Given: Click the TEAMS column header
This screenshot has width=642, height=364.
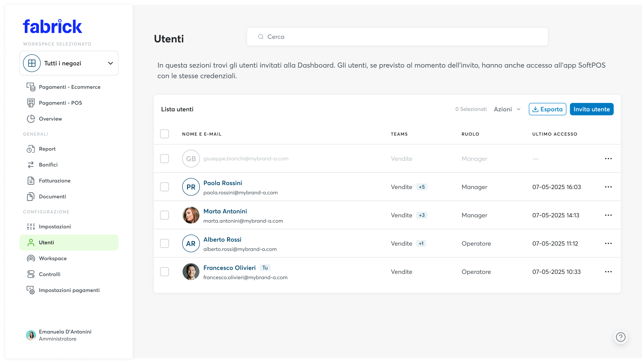Looking at the screenshot, I should [399, 134].
